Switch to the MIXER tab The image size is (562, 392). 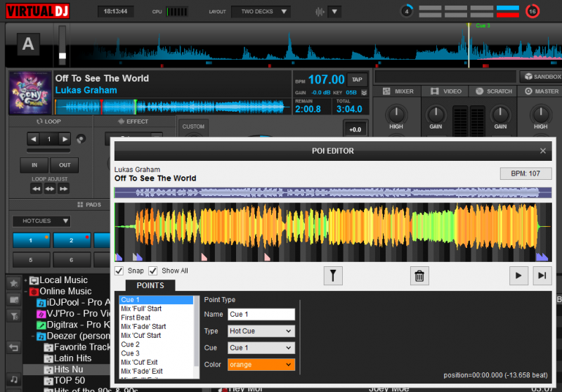(398, 91)
